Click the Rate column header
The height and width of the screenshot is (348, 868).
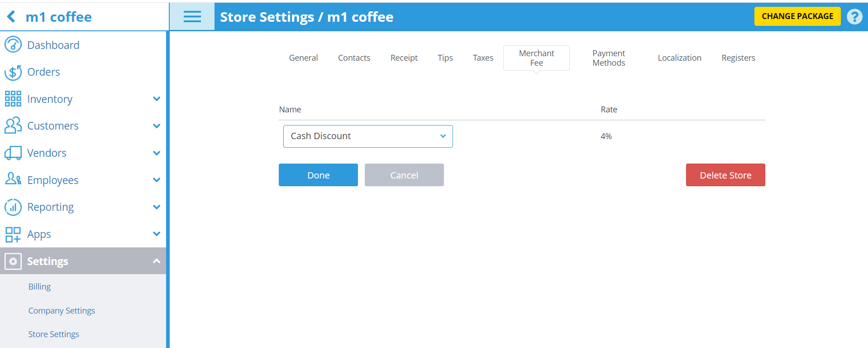609,110
